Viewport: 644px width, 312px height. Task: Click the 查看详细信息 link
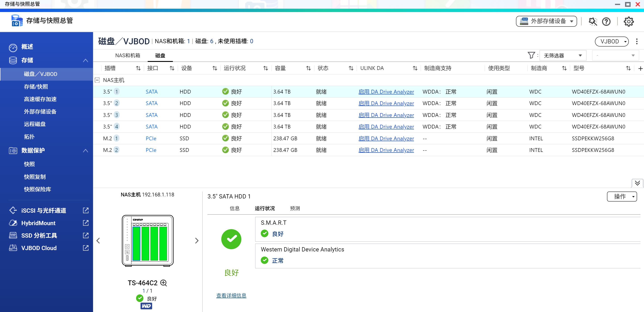click(x=231, y=296)
